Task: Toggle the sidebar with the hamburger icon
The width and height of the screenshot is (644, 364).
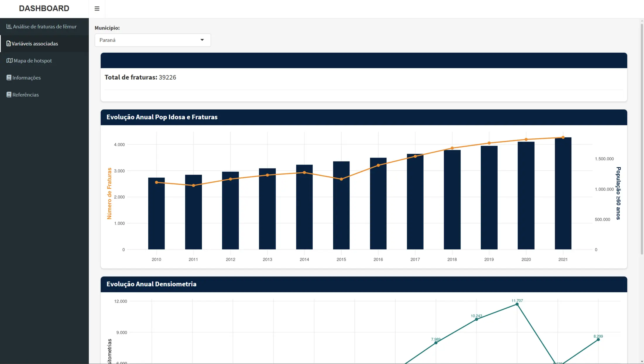Action: pos(97,9)
